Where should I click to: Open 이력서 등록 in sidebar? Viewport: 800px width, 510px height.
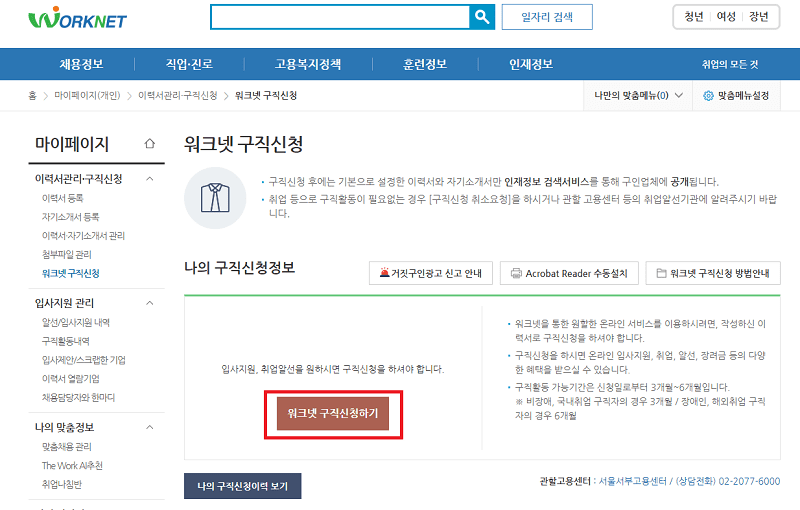coord(62,198)
